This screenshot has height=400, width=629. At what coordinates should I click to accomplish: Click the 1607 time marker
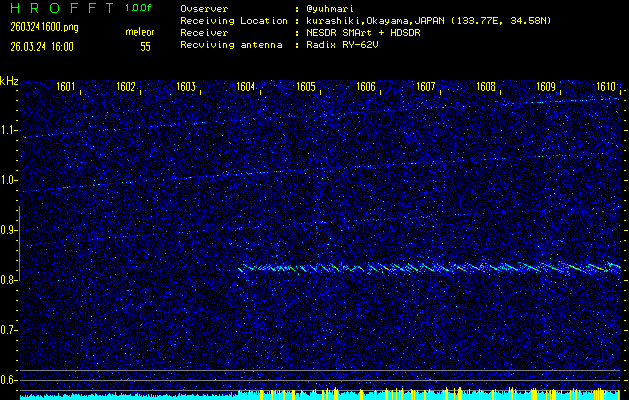(x=426, y=87)
